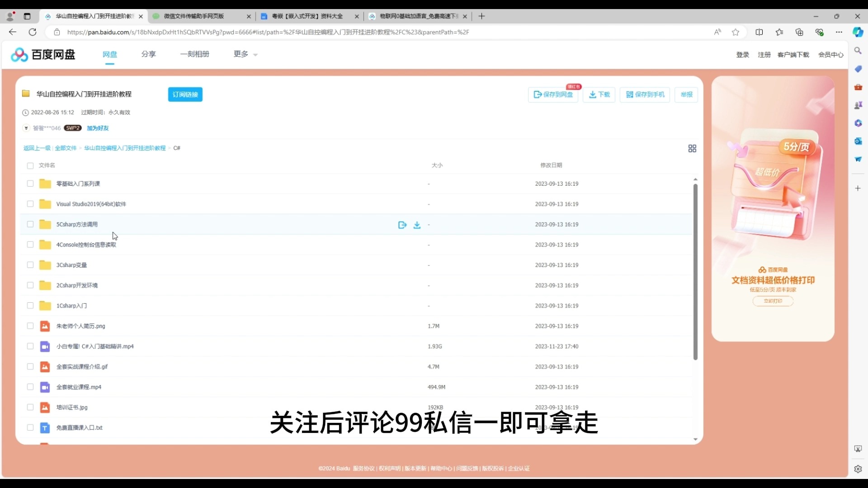The width and height of the screenshot is (868, 488).
Task: Check the checkbox next to 朱老师个人简历.png
Action: point(30,326)
